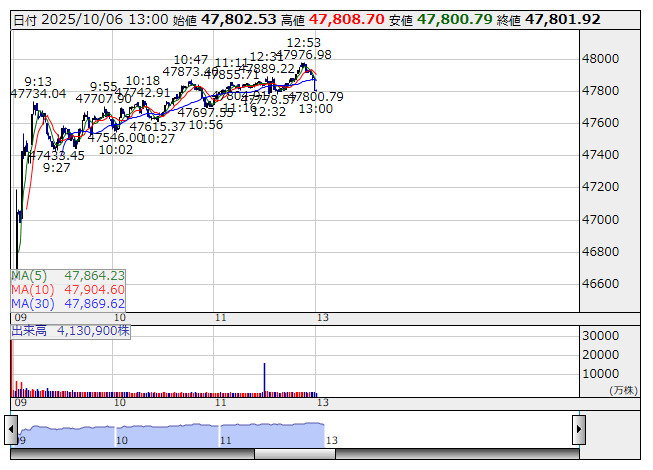Click the 30000 label on the volume axis
Image resolution: width=653 pixels, height=470 pixels.
604,336
